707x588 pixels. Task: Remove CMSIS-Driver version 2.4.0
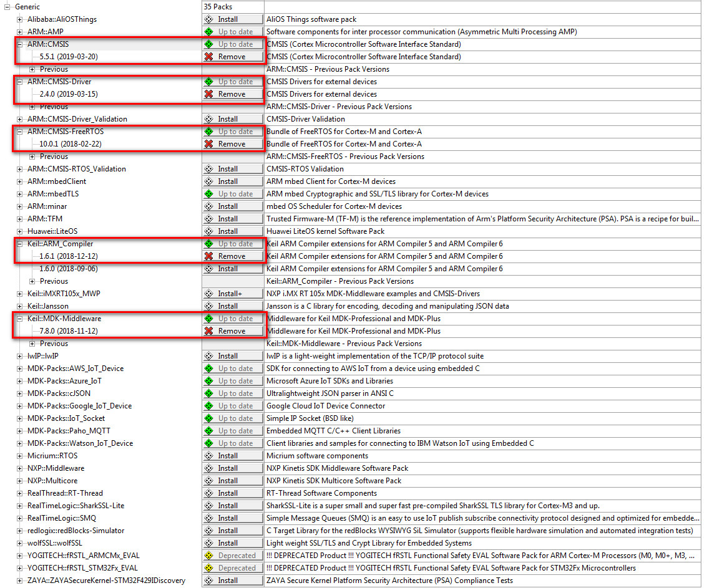[x=233, y=94]
